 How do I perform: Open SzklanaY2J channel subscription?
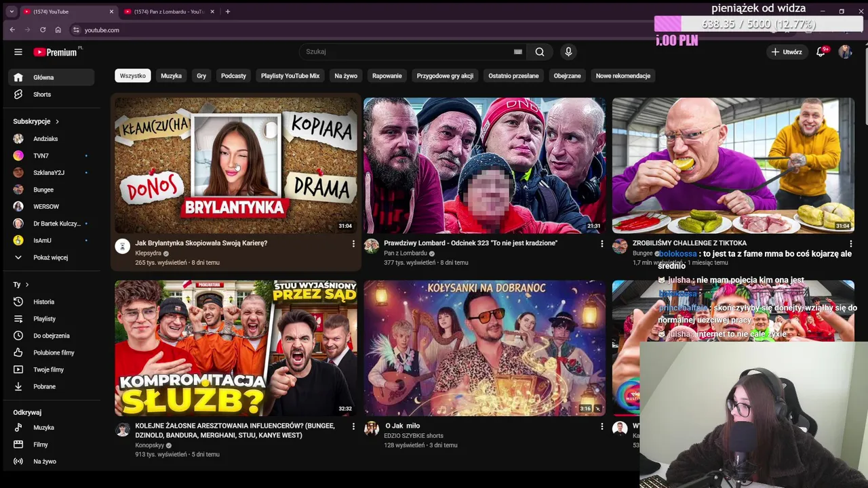coord(52,173)
